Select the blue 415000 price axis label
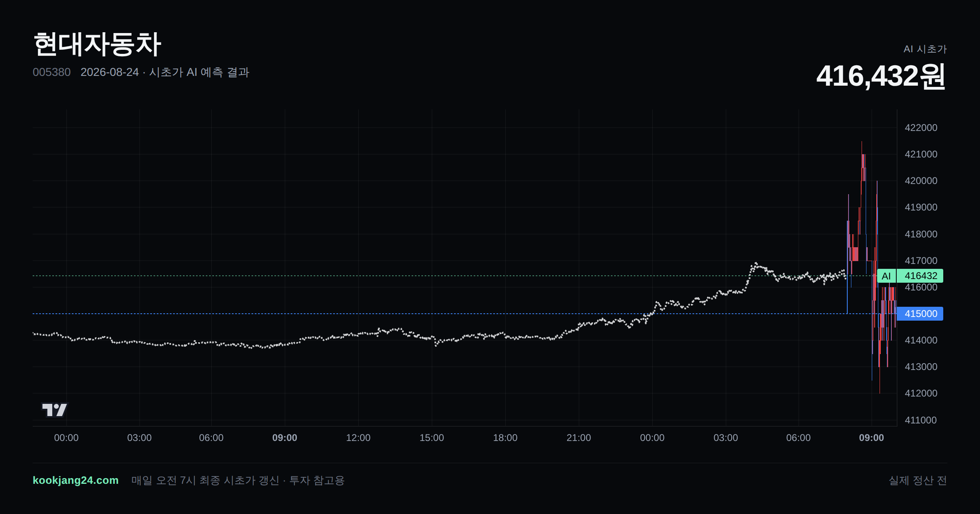The width and height of the screenshot is (980, 514). pyautogui.click(x=920, y=314)
